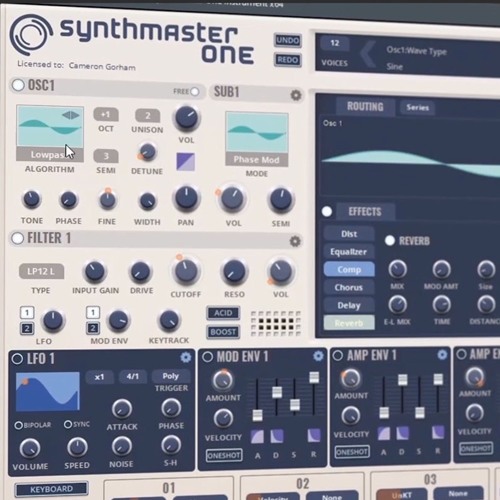Select the Dist effect tab

click(x=349, y=234)
